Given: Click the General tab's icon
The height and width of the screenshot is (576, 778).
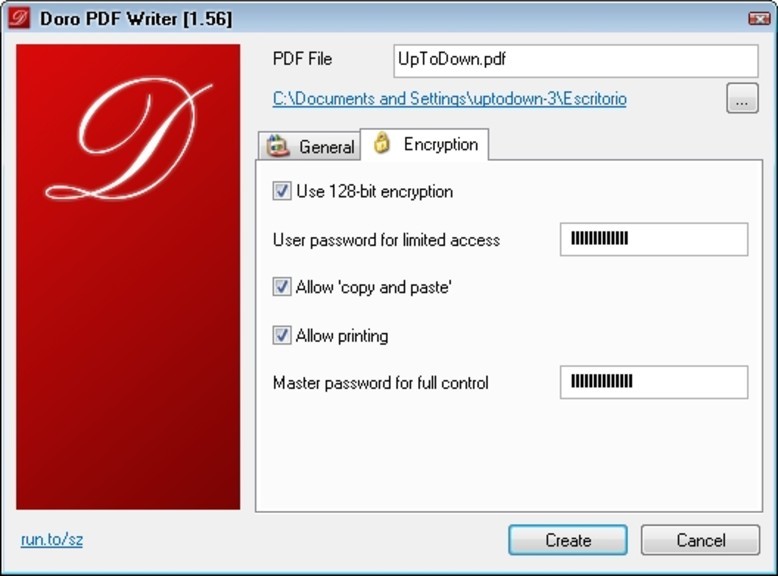Looking at the screenshot, I should click(x=277, y=146).
